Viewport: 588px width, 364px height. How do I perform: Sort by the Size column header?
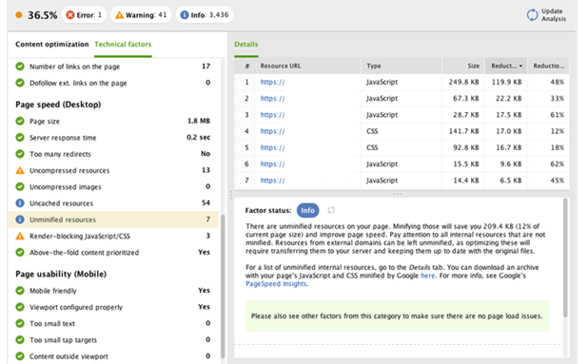click(463, 66)
